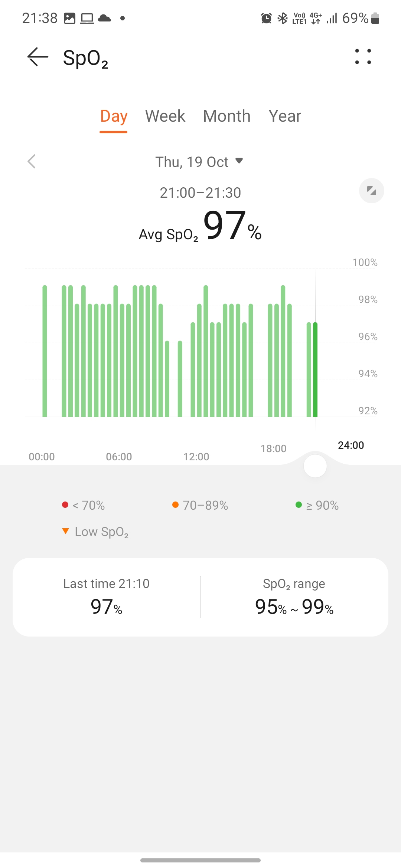The width and height of the screenshot is (401, 868).
Task: Switch to the Month tab
Action: [x=226, y=116]
